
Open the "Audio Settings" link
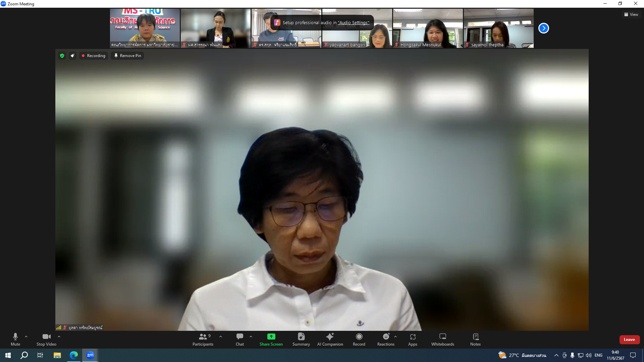pos(353,22)
